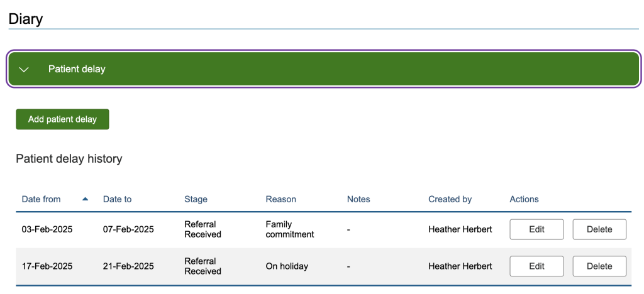
Task: Click the Created by column header
Action: tap(450, 199)
